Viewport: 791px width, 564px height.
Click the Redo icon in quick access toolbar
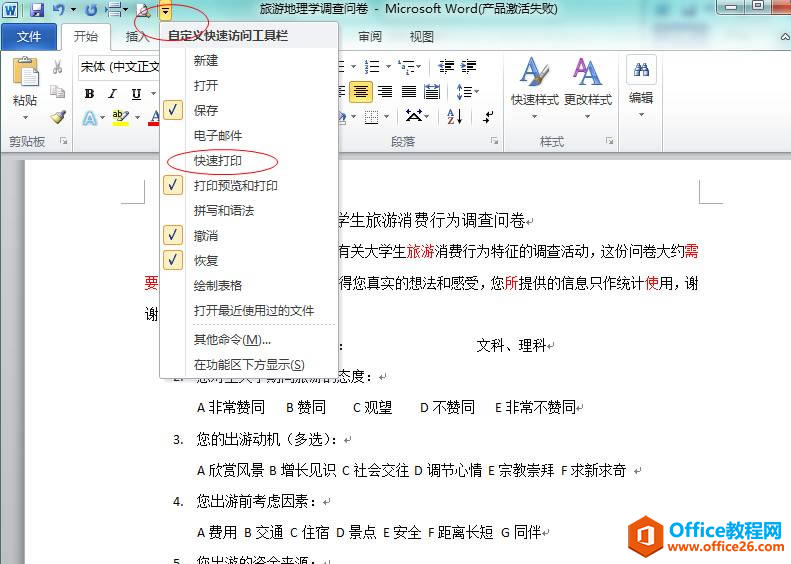[91, 10]
